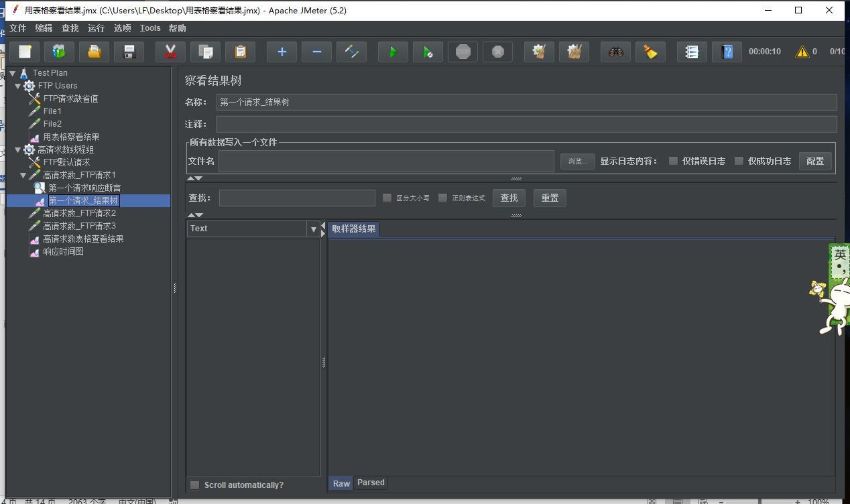Screen dimensions: 850x504
Task: Open the 选项 menu
Action: (121, 28)
